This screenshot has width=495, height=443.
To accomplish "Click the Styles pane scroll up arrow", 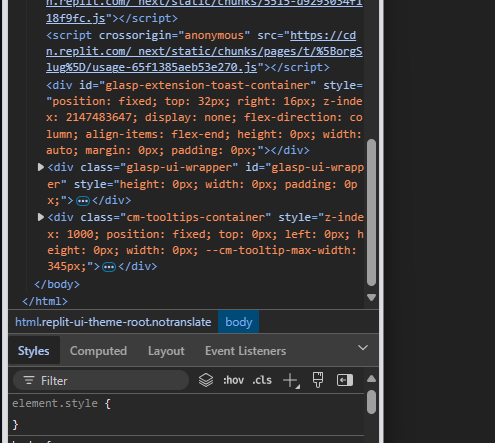I will point(371,379).
